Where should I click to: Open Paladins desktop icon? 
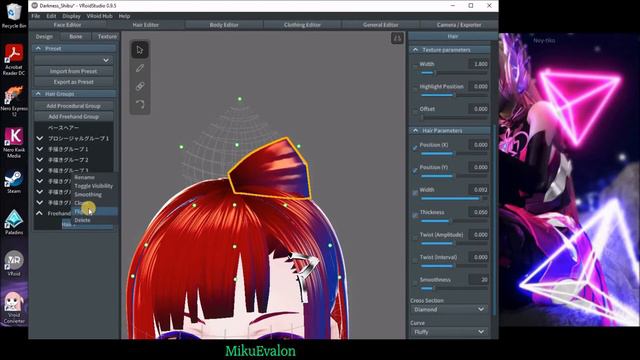tap(14, 222)
